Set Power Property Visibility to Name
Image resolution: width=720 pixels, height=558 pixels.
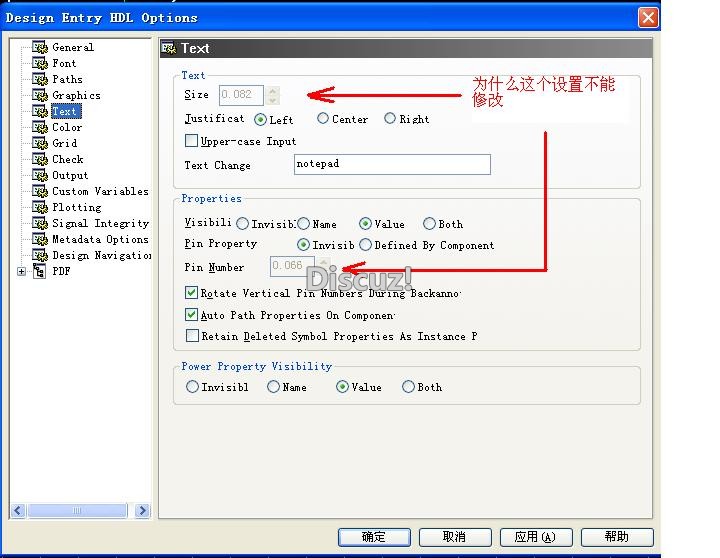[x=273, y=387]
